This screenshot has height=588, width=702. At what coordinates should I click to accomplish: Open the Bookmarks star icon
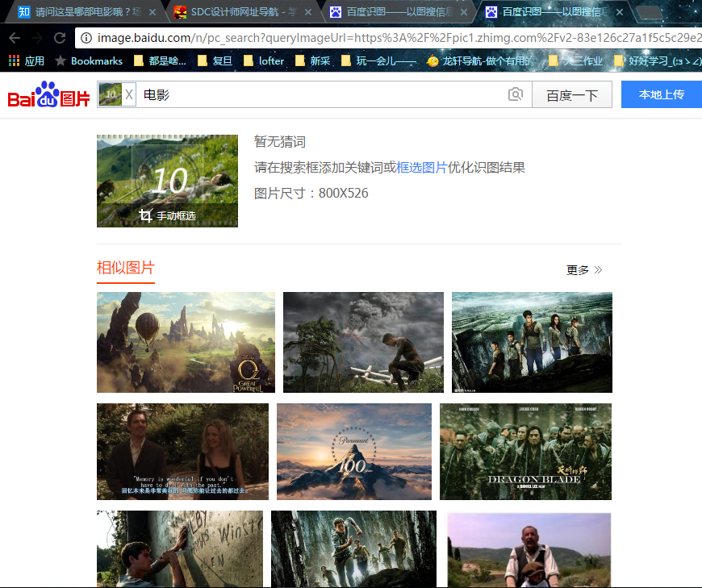(61, 60)
